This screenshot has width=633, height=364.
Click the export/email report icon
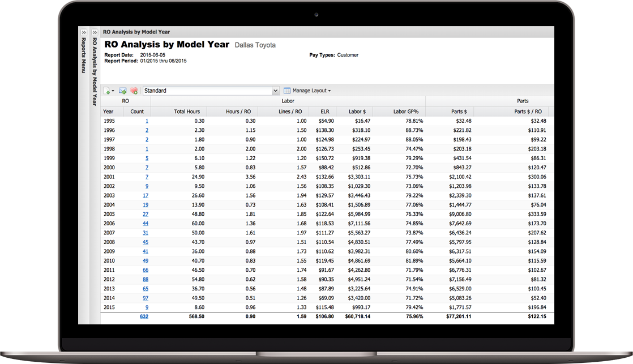tap(122, 90)
